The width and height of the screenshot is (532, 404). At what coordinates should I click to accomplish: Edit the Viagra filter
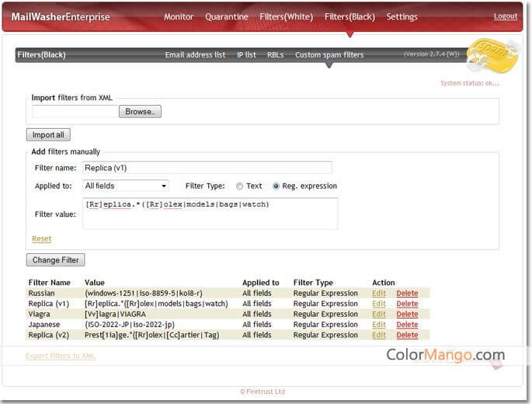[x=379, y=314]
